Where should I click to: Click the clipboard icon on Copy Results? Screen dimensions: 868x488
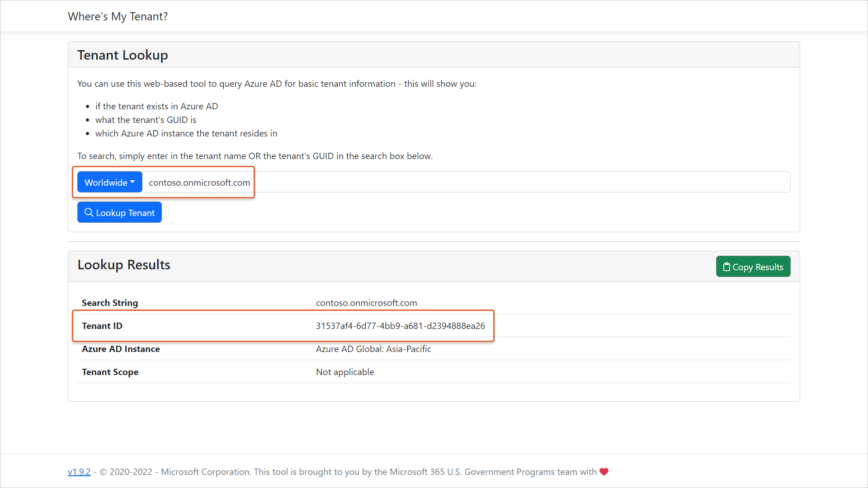point(726,267)
